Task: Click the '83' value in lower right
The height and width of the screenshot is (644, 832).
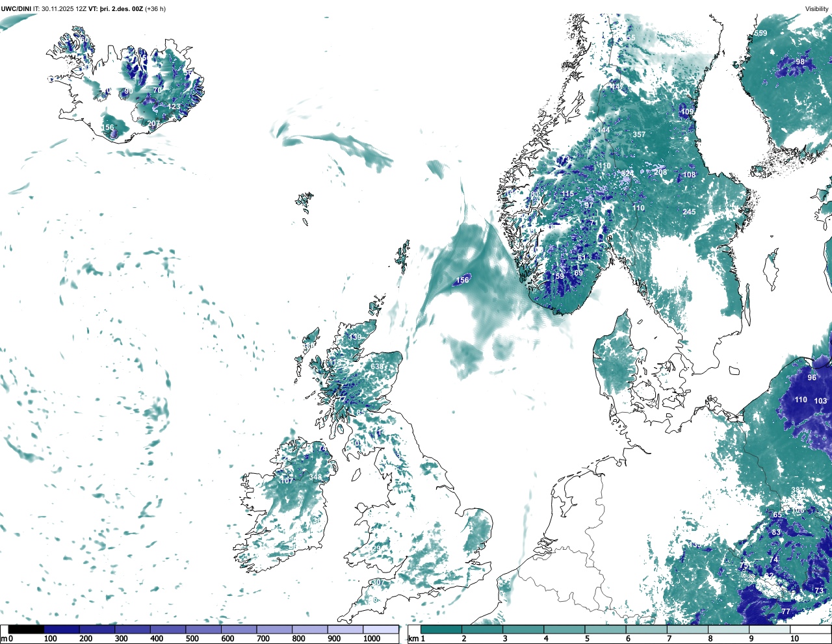Action: pyautogui.click(x=776, y=532)
